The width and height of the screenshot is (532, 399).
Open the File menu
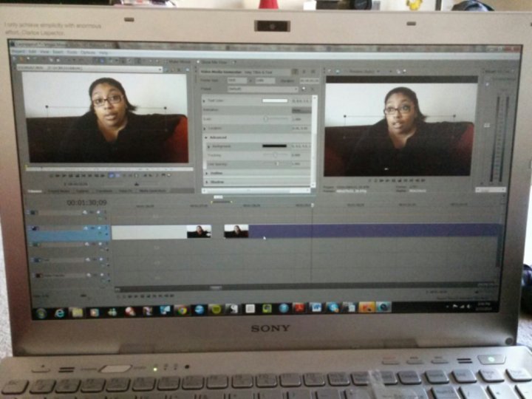click(19, 52)
